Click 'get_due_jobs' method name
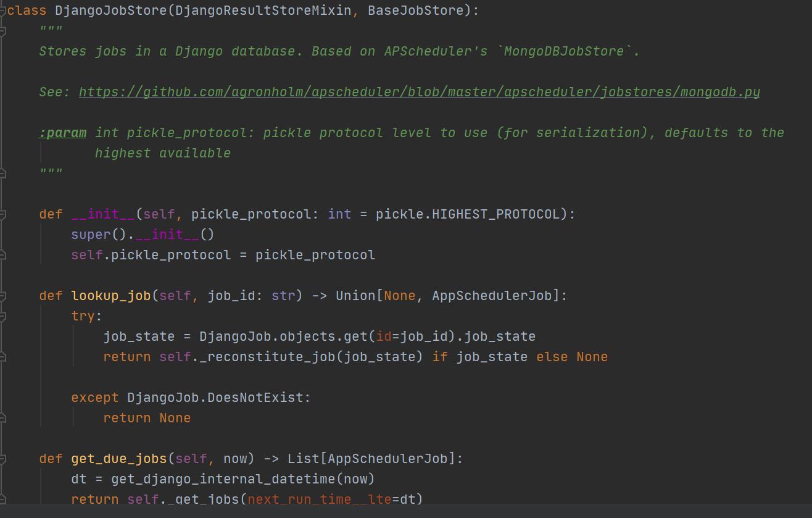 click(x=119, y=459)
